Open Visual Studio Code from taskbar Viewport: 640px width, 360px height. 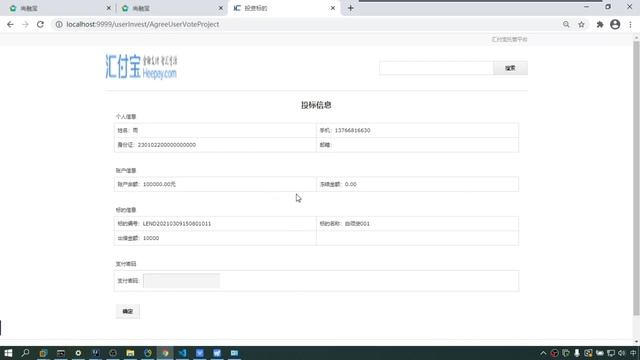[x=182, y=353]
